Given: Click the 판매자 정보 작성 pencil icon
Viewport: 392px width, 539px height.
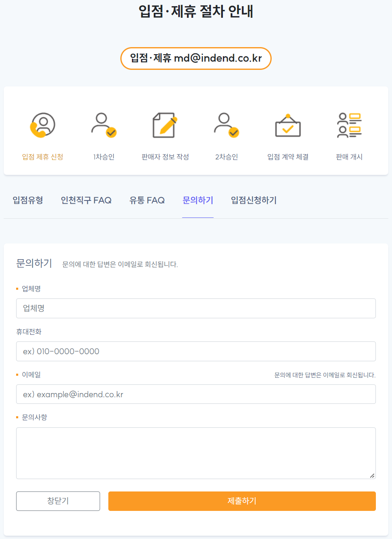Looking at the screenshot, I should 165,125.
